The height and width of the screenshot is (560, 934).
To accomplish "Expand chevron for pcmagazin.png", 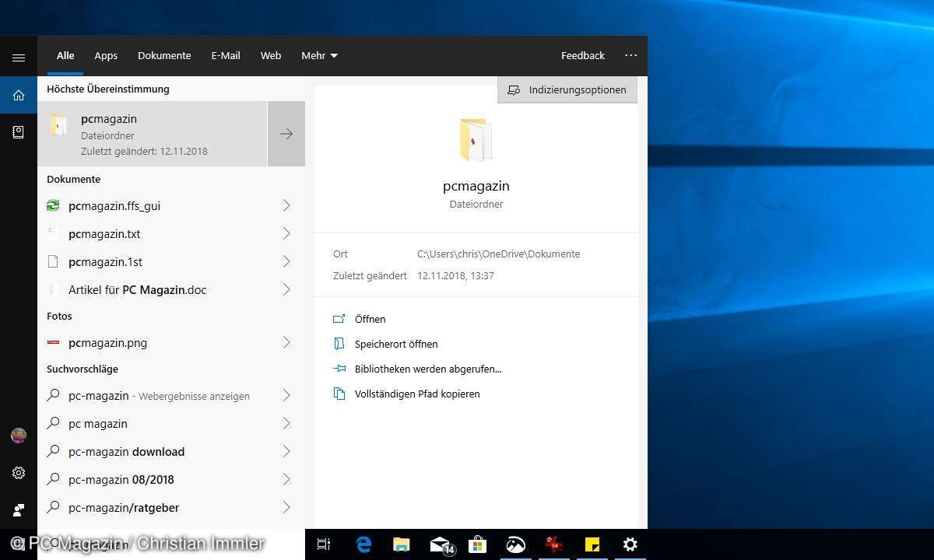I will click(286, 342).
